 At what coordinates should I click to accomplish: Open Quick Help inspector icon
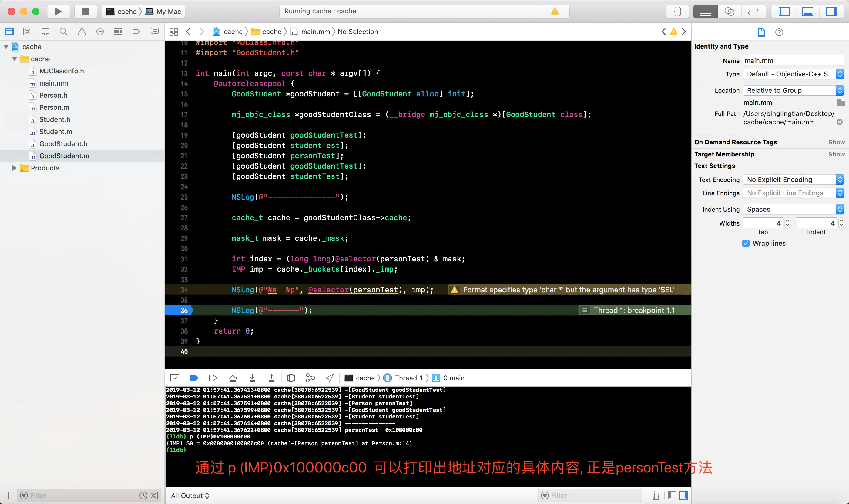pos(779,32)
